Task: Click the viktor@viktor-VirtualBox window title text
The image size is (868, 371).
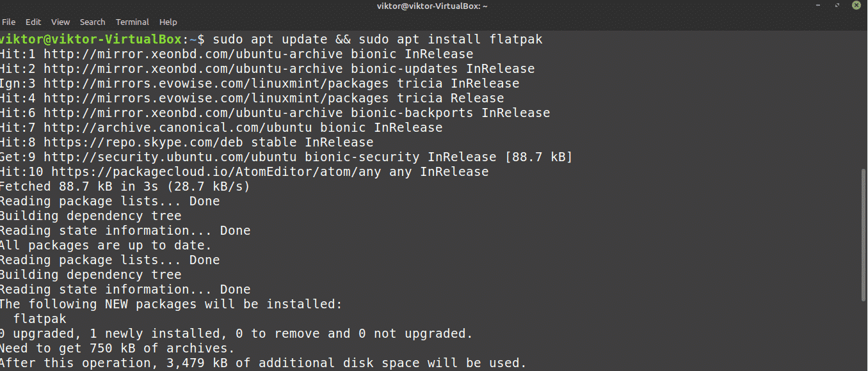Action: click(x=433, y=6)
